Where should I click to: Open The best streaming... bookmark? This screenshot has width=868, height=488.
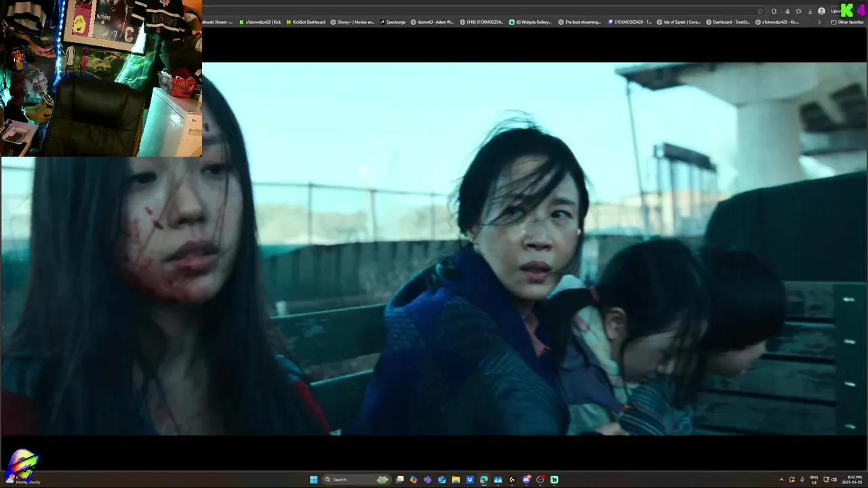point(580,22)
